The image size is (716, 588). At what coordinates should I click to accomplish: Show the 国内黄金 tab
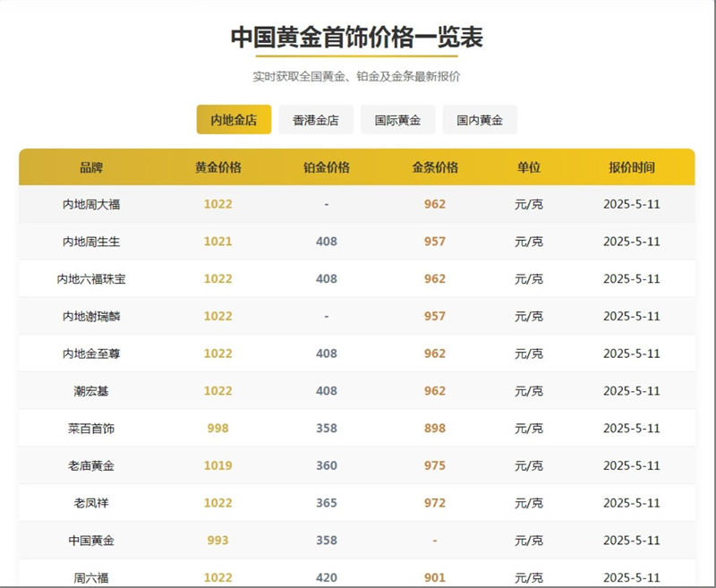(480, 120)
